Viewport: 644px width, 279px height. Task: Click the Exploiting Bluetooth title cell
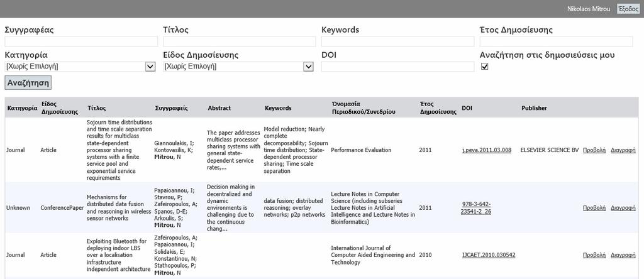click(x=118, y=255)
